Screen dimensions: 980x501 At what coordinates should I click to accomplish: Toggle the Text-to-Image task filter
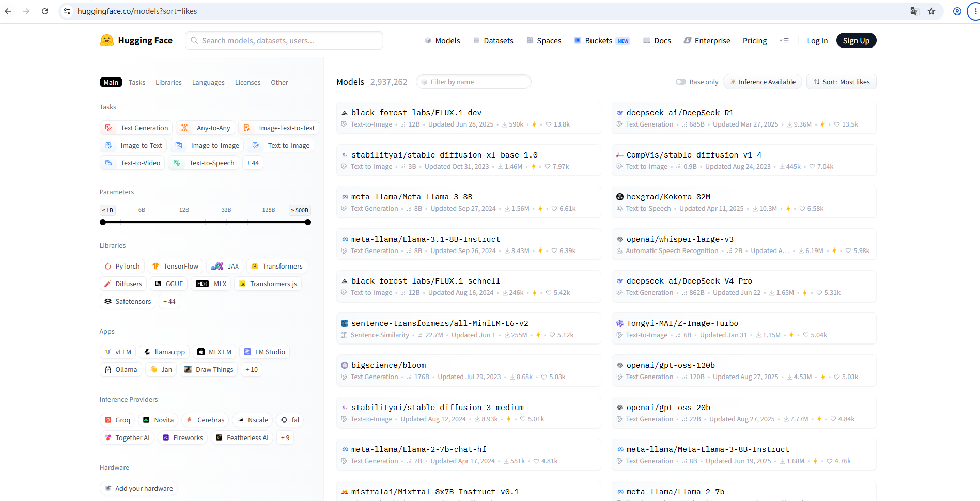click(281, 145)
